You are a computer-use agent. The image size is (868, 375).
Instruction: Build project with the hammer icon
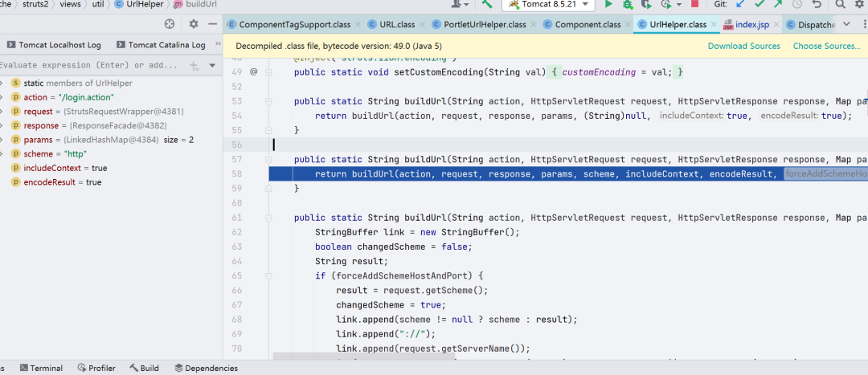tap(487, 5)
